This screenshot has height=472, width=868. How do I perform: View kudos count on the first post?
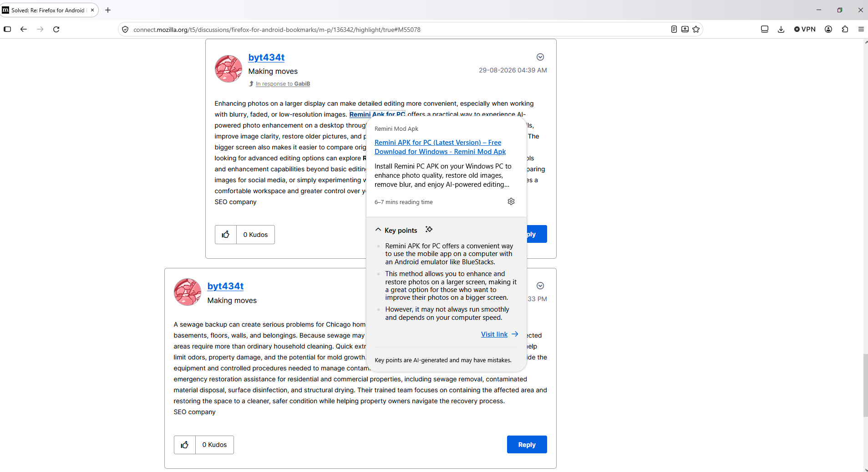[x=255, y=235]
